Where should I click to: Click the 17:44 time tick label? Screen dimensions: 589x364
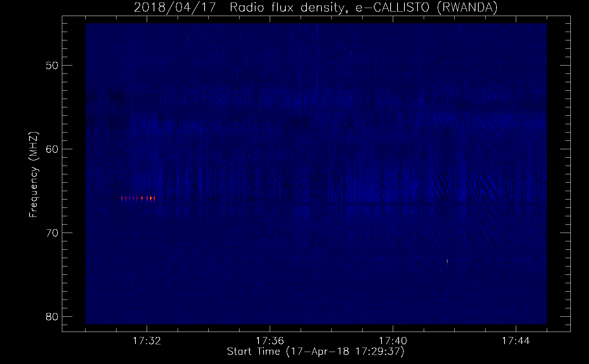coord(516,341)
